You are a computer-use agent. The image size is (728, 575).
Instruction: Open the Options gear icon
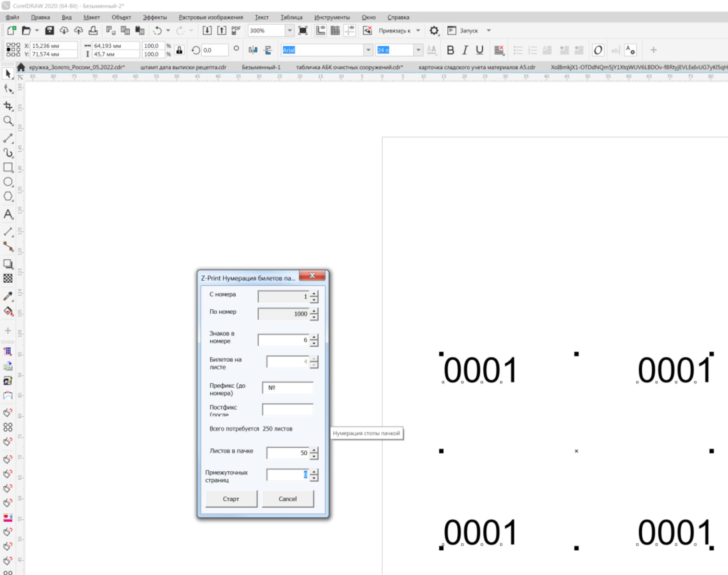coord(434,31)
